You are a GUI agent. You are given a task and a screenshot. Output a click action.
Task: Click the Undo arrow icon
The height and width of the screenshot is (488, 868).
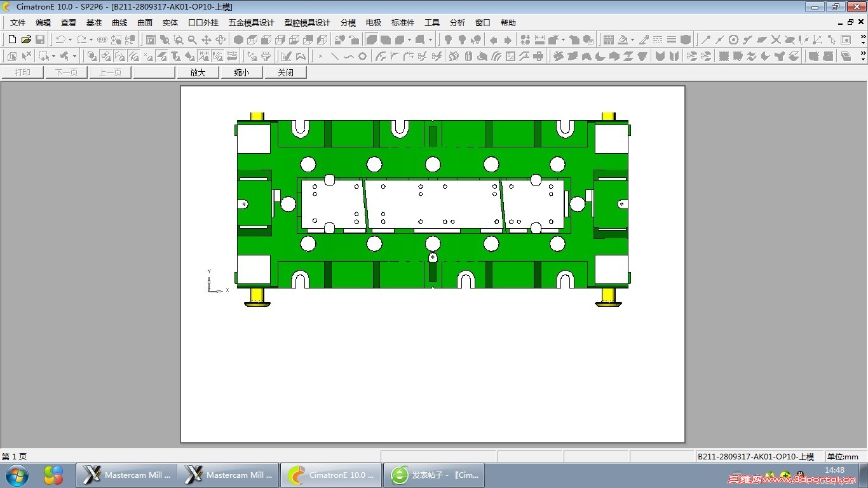(60, 39)
